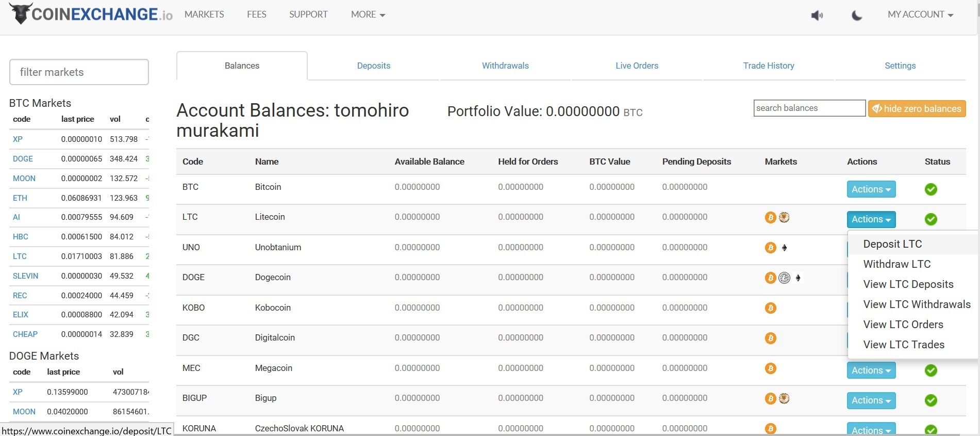The width and height of the screenshot is (980, 436).
Task: Click the Bitcoin market icon in the BIGUP row
Action: 770,399
